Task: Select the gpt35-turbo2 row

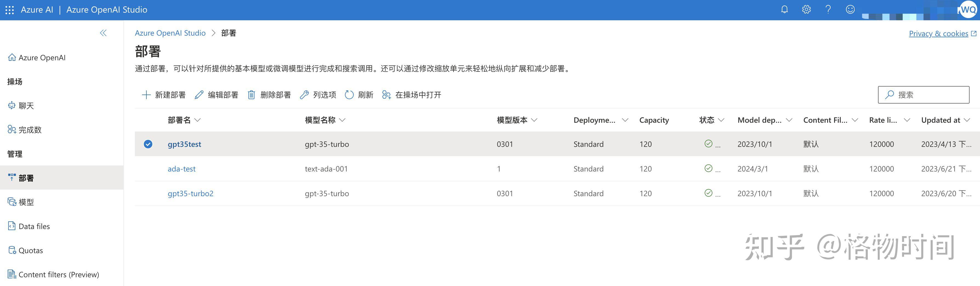Action: click(148, 193)
